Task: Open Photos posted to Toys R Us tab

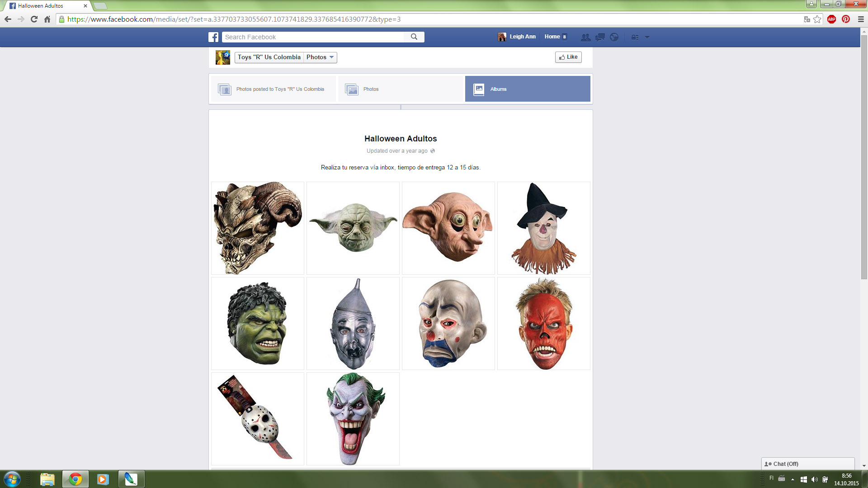Action: pyautogui.click(x=273, y=89)
